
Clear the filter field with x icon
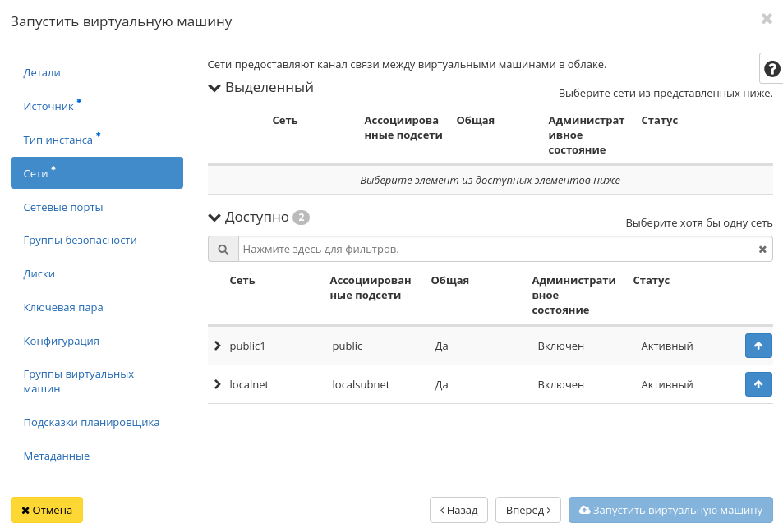coord(762,250)
